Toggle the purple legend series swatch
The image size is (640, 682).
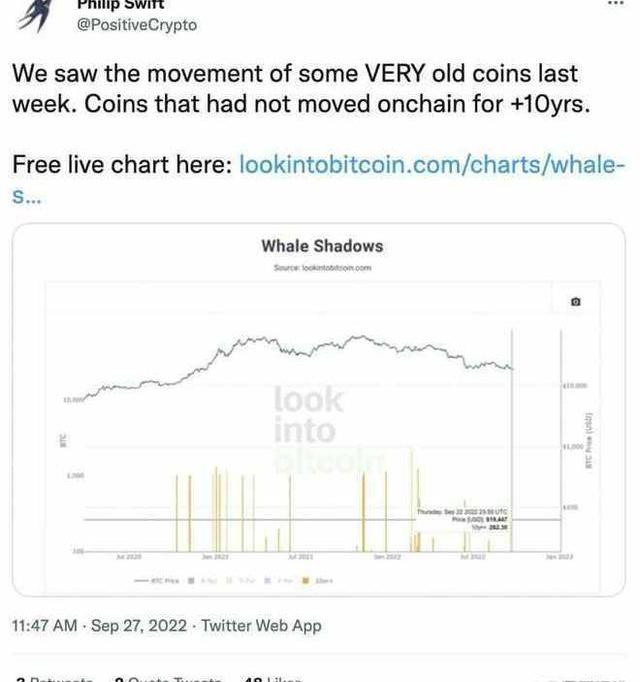tap(268, 580)
